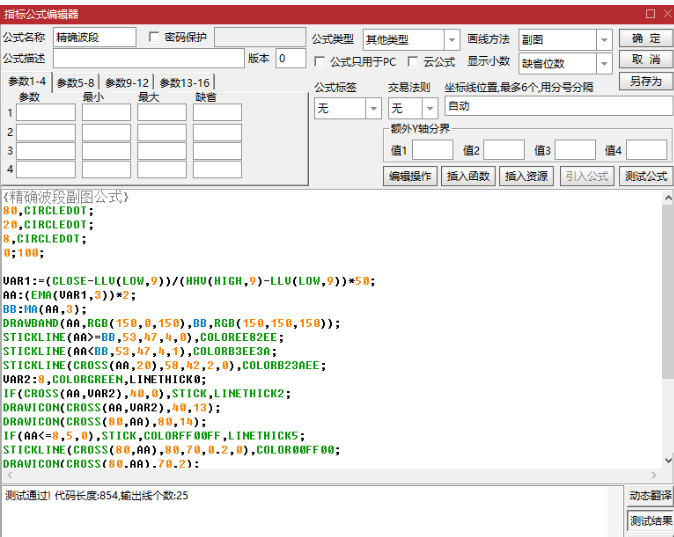Click the line 80,CIRCLEDOT;
674x537 pixels.
tap(48, 211)
